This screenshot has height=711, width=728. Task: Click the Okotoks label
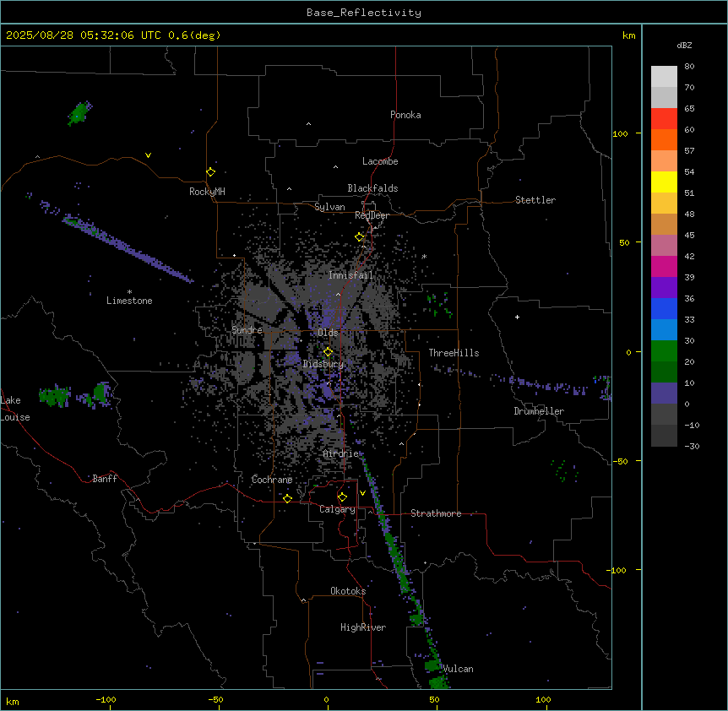348,591
